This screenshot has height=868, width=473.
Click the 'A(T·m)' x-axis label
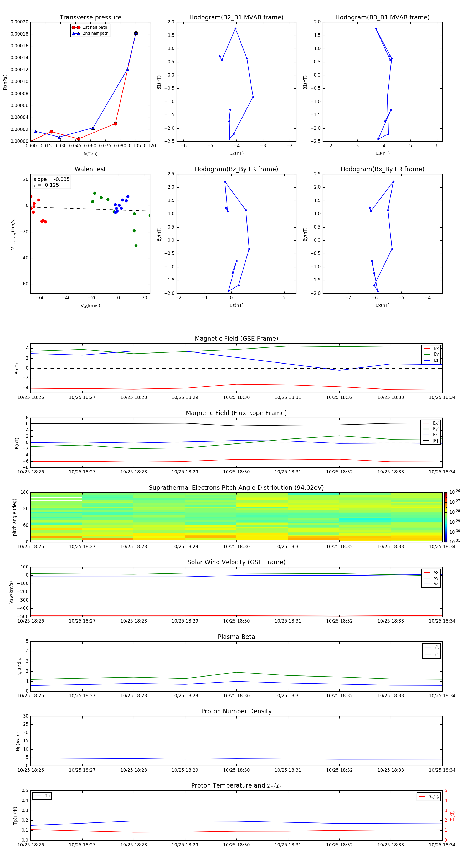[90, 154]
